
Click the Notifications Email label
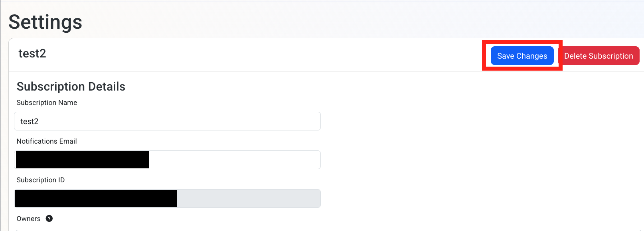coord(47,141)
